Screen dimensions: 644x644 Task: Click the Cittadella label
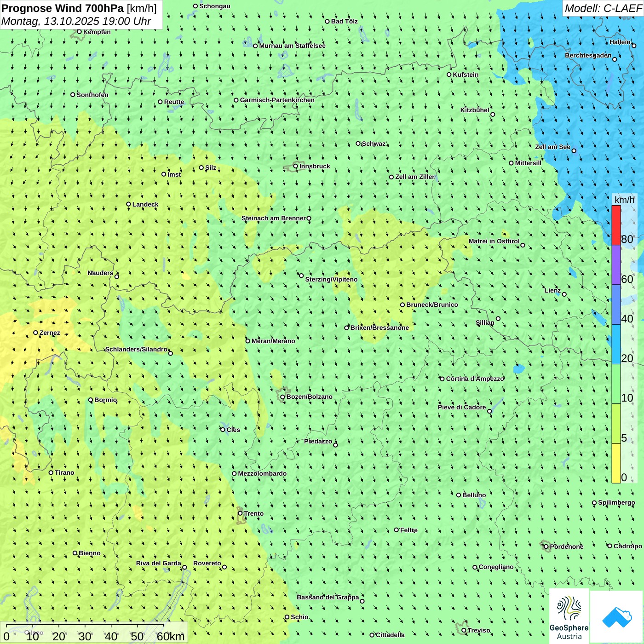pyautogui.click(x=390, y=635)
